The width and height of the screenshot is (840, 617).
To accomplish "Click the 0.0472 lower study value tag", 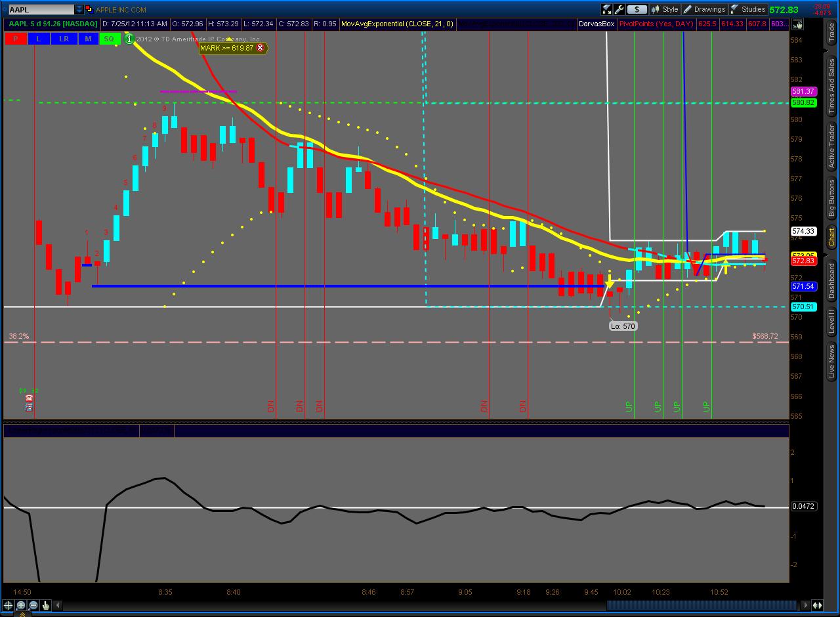I will [x=803, y=507].
